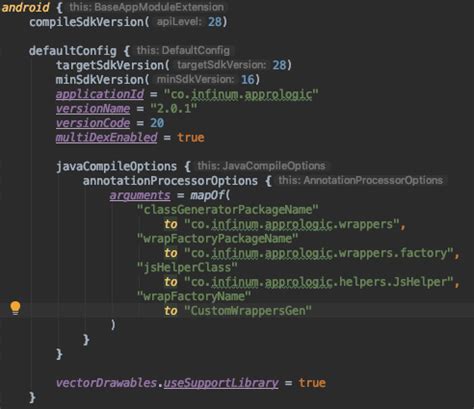Click the "wrapFactoryPackageName" string
The height and width of the screenshot is (409, 474).
[x=218, y=239]
